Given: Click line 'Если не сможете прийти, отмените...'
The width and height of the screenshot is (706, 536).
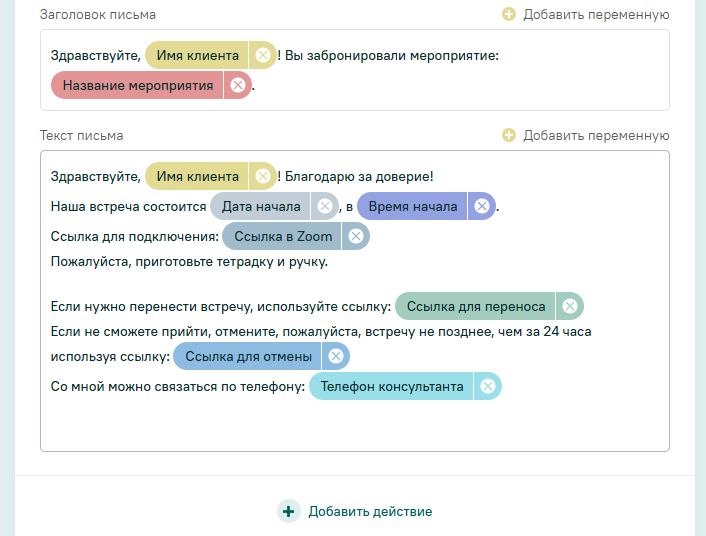Looking at the screenshot, I should tap(321, 332).
